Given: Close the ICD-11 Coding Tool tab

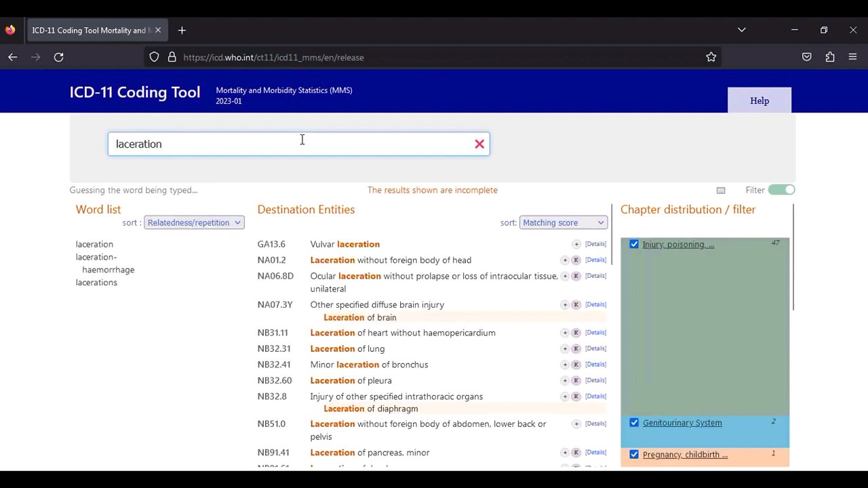Looking at the screenshot, I should click(157, 30).
